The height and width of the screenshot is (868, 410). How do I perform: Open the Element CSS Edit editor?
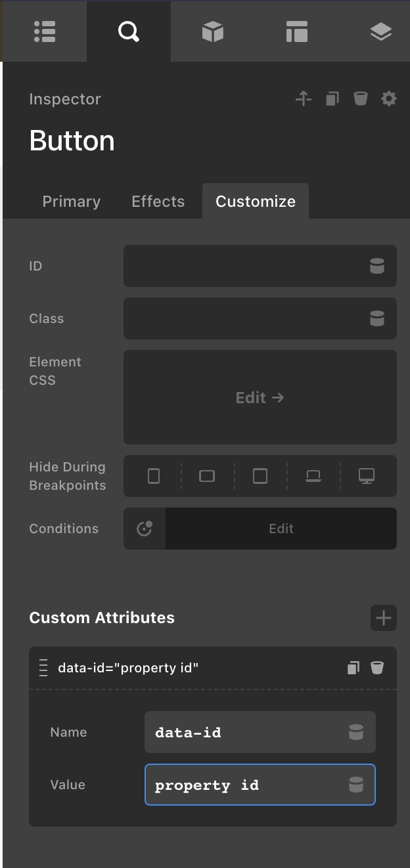(260, 397)
